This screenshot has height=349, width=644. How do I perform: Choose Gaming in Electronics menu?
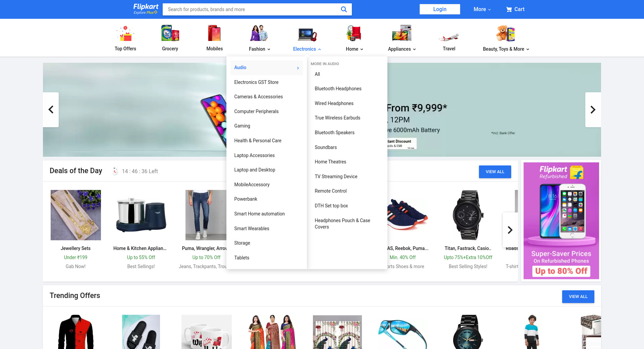[242, 126]
